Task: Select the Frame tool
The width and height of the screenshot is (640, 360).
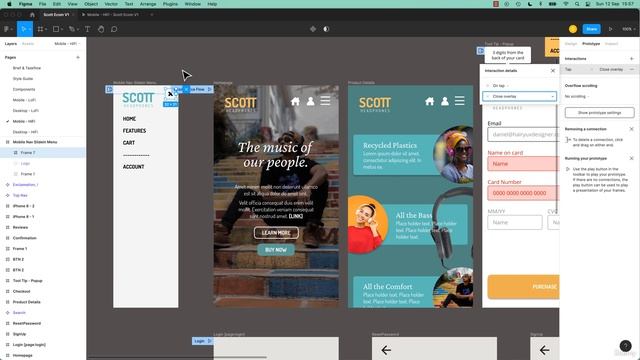Action: click(40, 29)
